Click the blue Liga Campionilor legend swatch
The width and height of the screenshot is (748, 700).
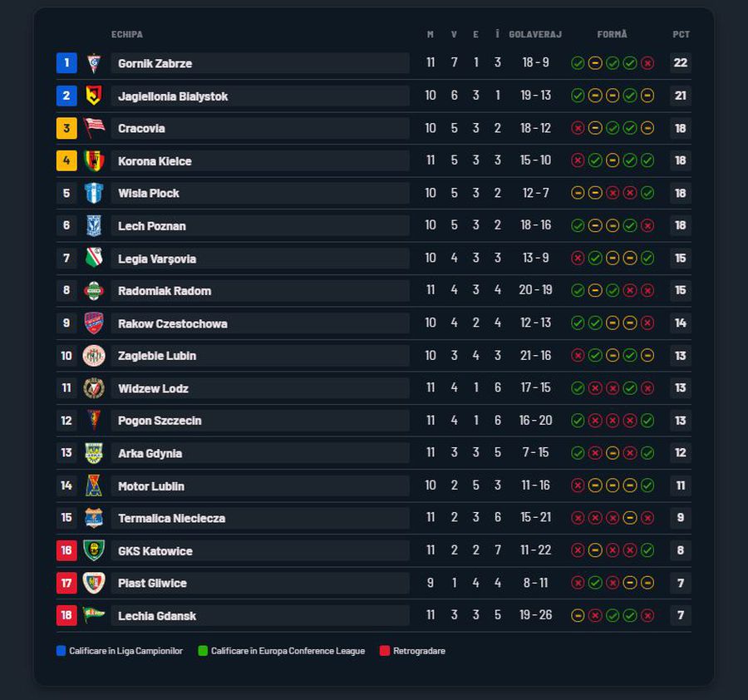(62, 651)
